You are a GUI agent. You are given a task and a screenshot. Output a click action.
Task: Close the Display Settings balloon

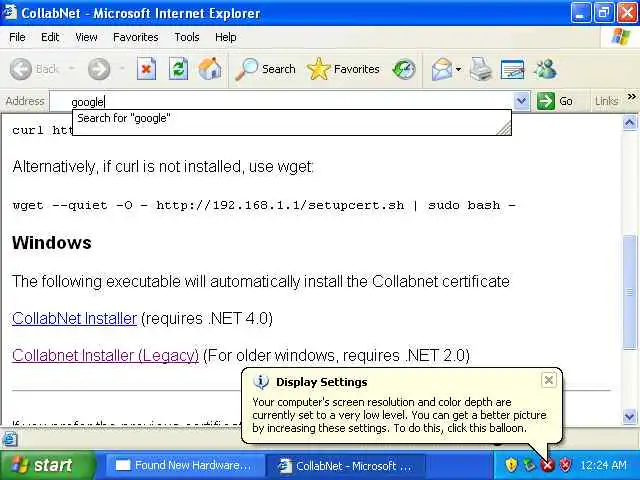(549, 380)
